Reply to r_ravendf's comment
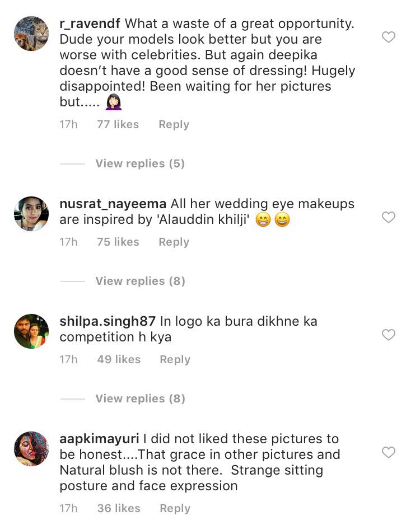420x530 pixels. pos(174,124)
